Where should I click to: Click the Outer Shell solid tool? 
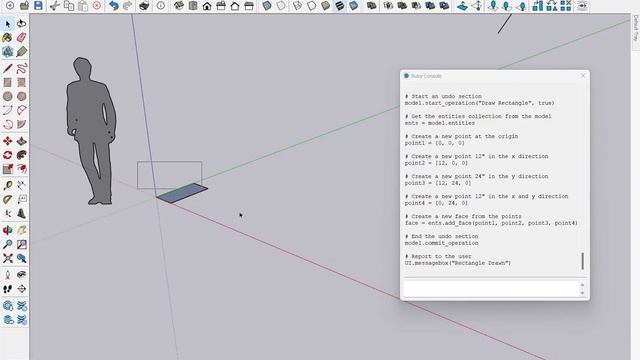coord(371,6)
